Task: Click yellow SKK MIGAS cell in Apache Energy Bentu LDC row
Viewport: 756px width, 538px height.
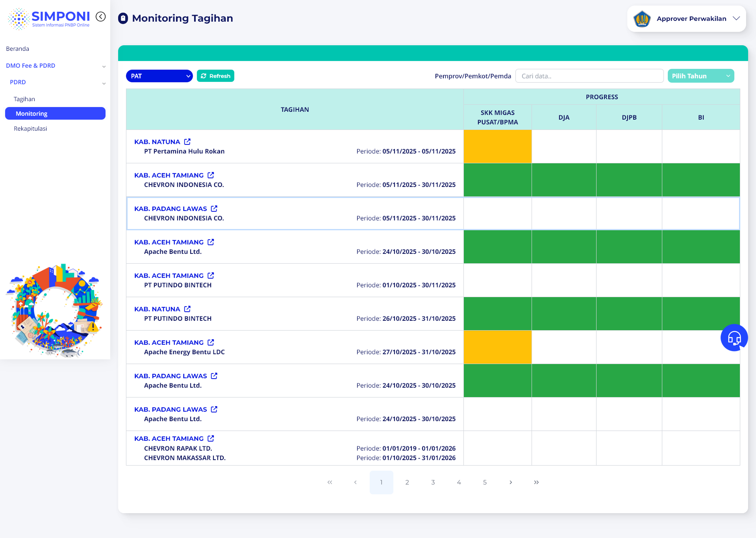Action: pos(498,347)
